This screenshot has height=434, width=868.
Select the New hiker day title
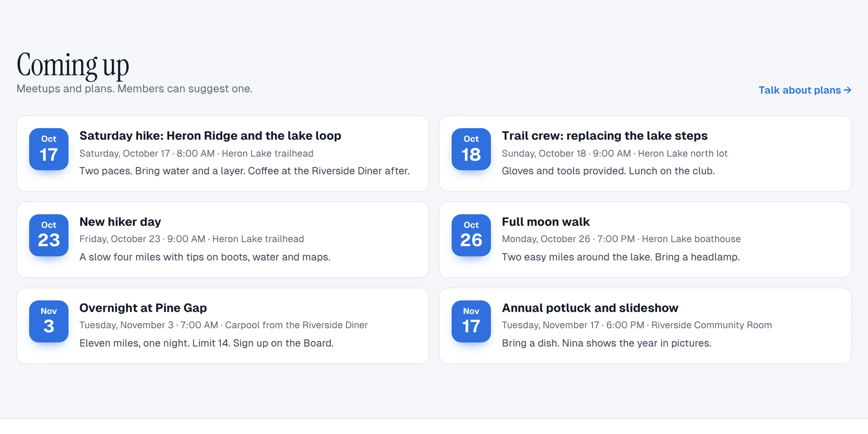(120, 222)
